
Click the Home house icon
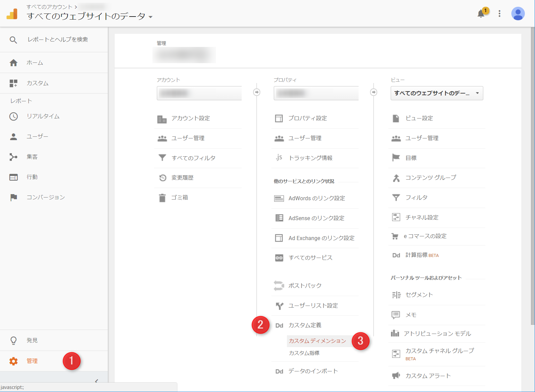tap(14, 63)
